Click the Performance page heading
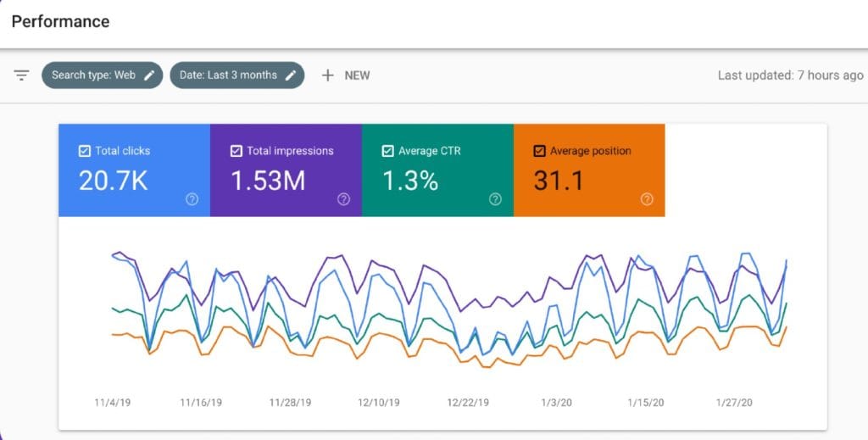 (60, 21)
